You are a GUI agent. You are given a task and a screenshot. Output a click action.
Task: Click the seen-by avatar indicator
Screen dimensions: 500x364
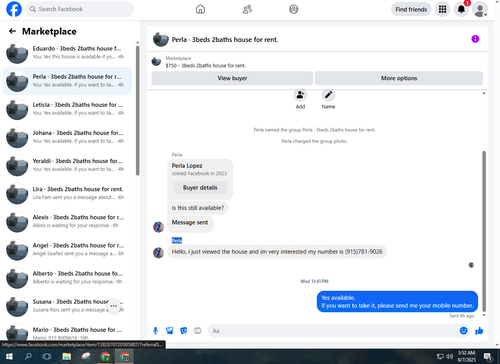click(471, 265)
